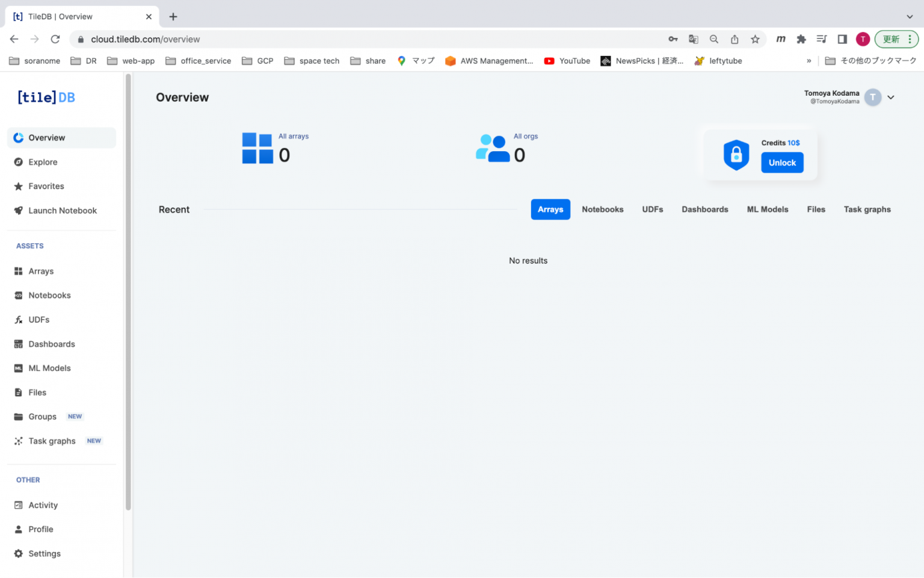Open the space tech bookmark folder

(x=312, y=61)
